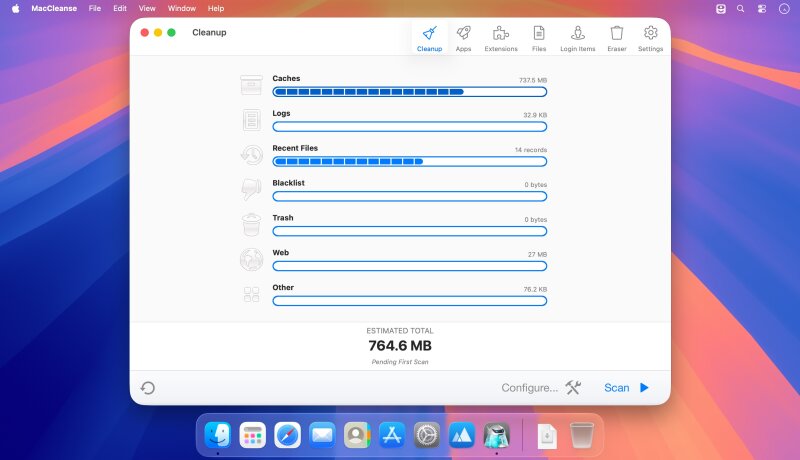
Task: Open the Eraser trash icon
Action: click(616, 38)
